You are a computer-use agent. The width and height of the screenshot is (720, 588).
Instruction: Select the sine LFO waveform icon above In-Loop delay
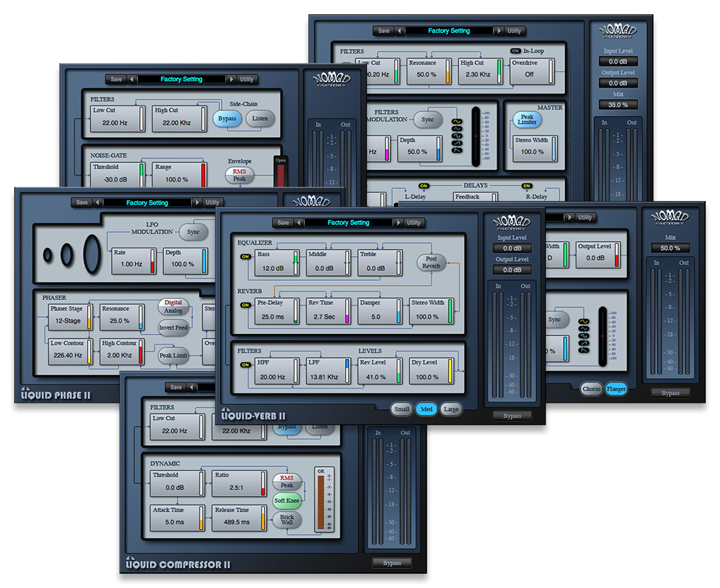458,122
